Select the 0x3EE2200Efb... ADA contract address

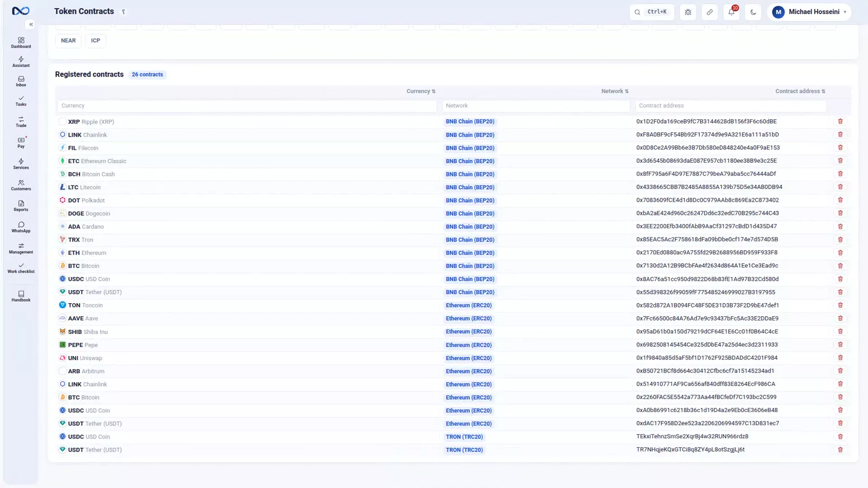(706, 226)
